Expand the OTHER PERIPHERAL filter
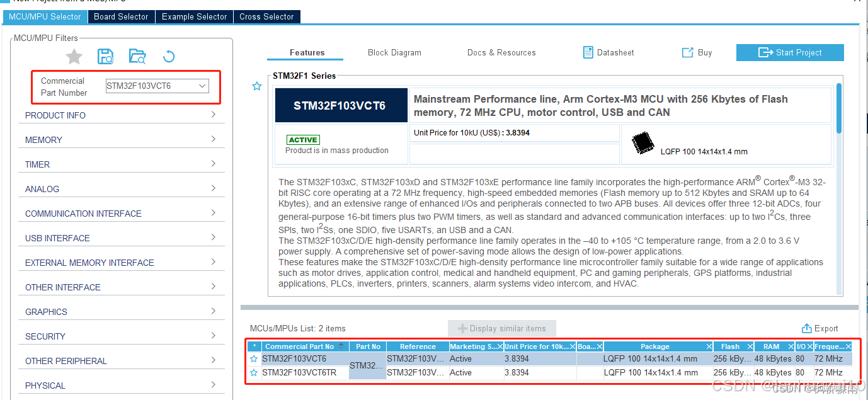This screenshot has width=868, height=400. pos(214,360)
